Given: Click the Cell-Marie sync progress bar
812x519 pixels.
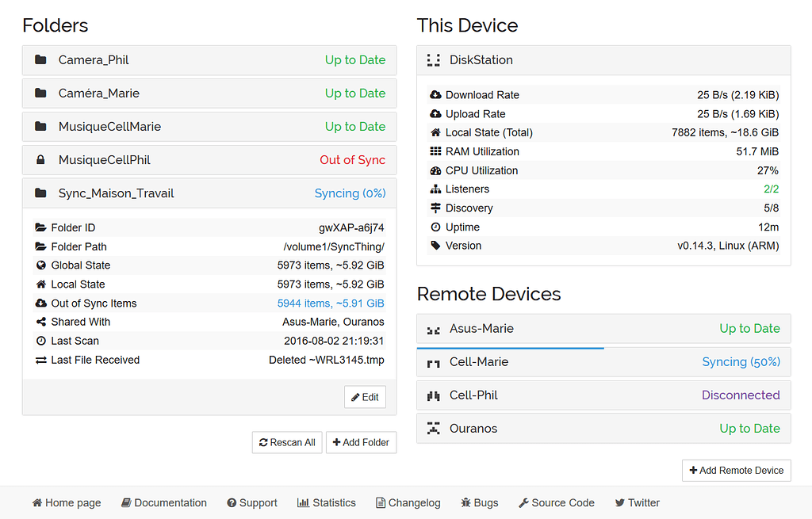Looking at the screenshot, I should pyautogui.click(x=510, y=348).
